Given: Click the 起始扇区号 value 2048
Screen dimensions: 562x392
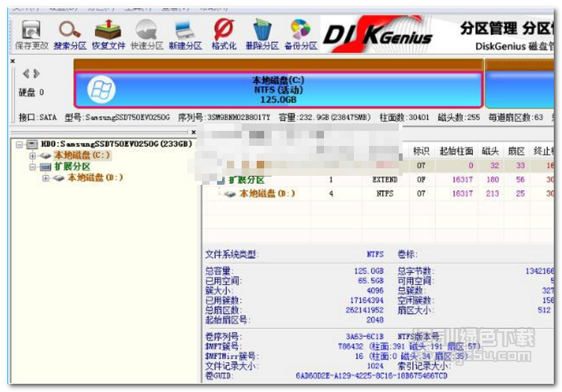Looking at the screenshot, I should (375, 319).
